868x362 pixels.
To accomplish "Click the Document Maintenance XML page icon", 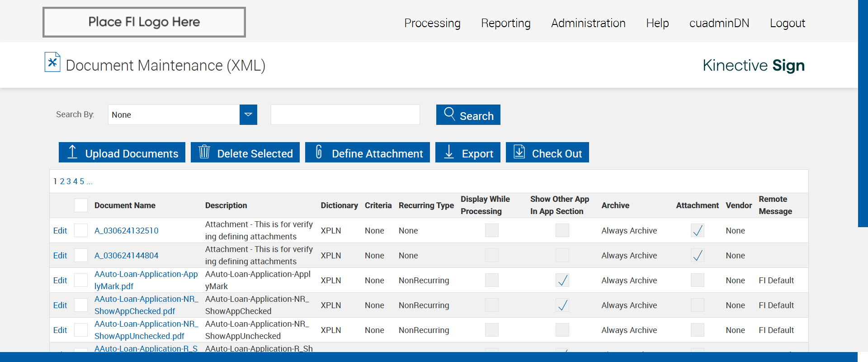I will [x=52, y=62].
